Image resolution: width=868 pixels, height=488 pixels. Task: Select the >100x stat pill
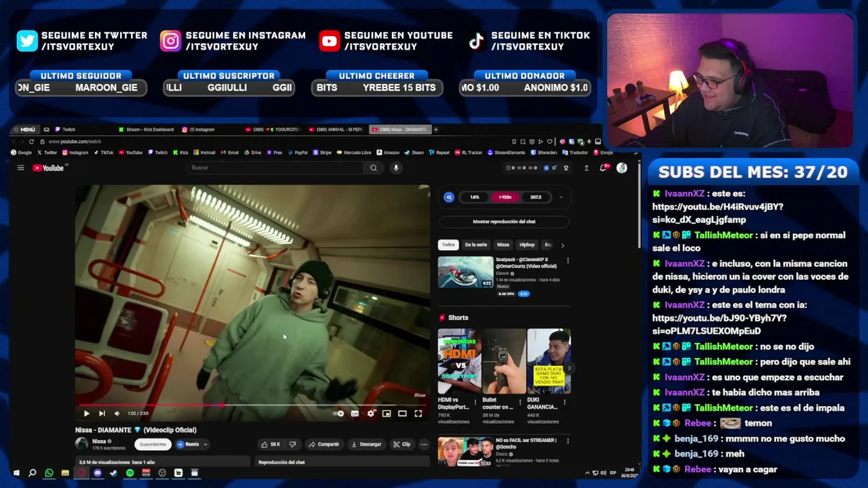click(505, 197)
